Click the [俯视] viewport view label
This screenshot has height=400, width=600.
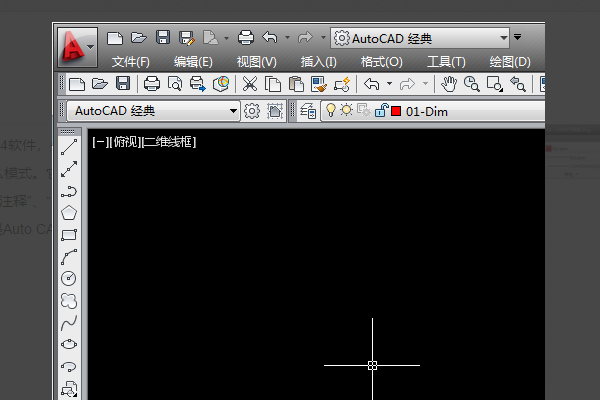[125, 142]
